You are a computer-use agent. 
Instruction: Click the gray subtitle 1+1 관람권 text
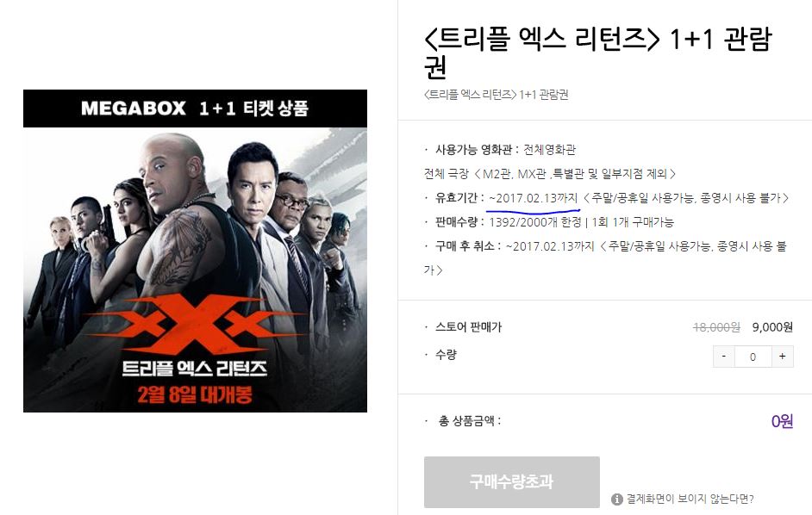pos(544,95)
